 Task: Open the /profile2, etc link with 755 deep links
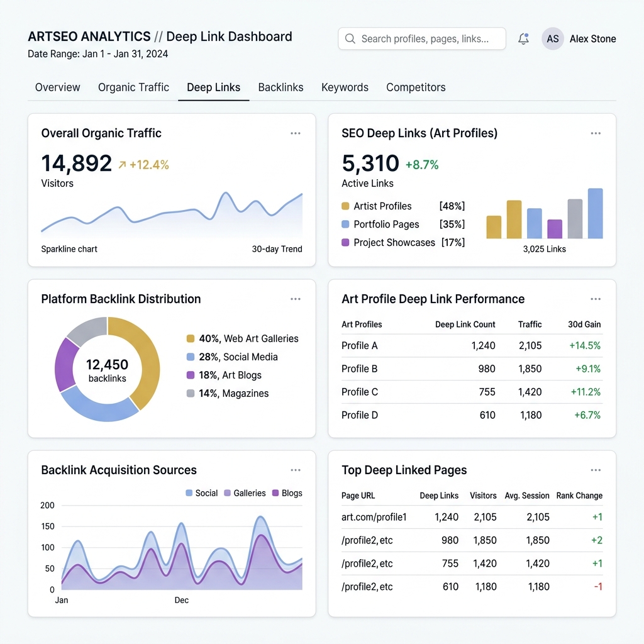click(x=367, y=563)
